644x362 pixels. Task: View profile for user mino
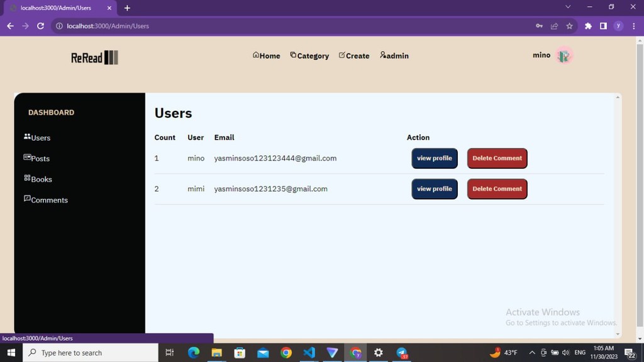(x=435, y=159)
